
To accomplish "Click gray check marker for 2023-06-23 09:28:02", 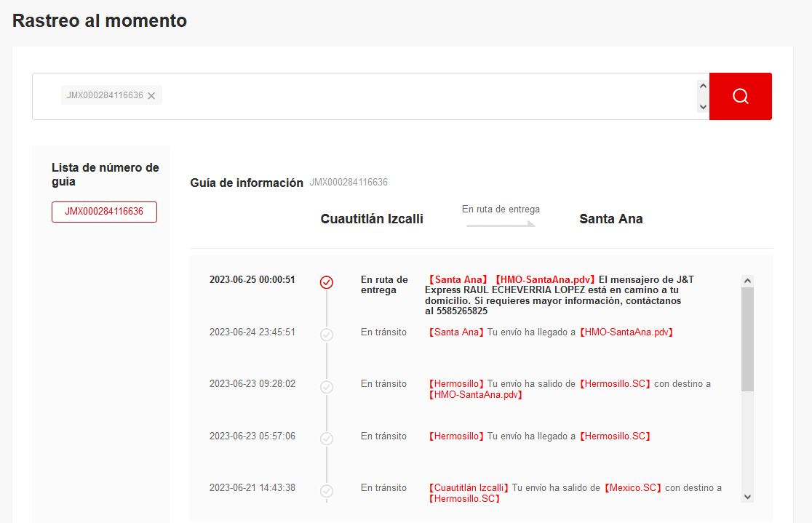I will tap(327, 387).
